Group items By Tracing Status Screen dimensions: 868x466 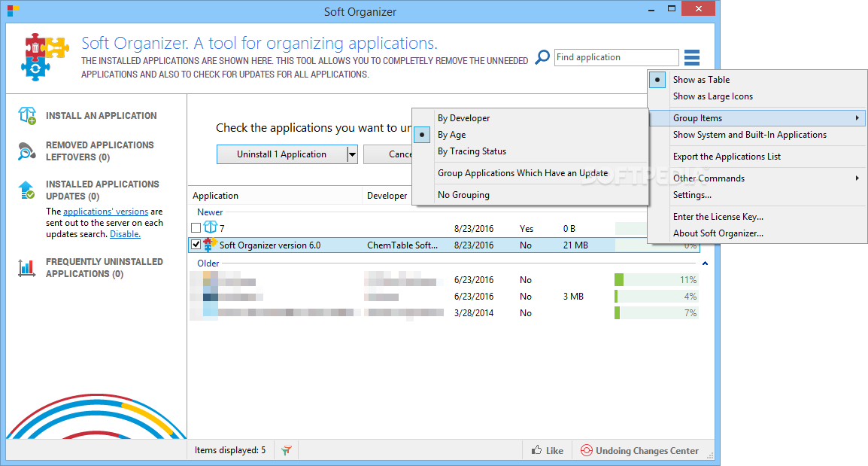pos(472,151)
